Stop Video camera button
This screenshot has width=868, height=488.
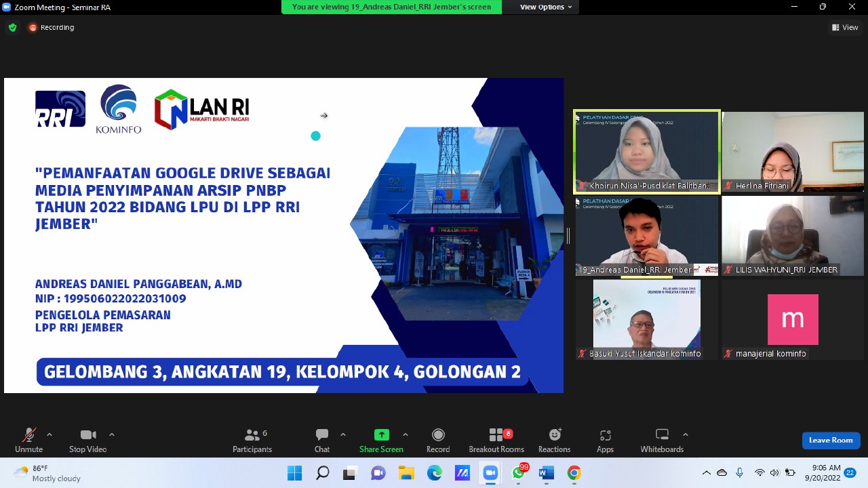pyautogui.click(x=87, y=441)
